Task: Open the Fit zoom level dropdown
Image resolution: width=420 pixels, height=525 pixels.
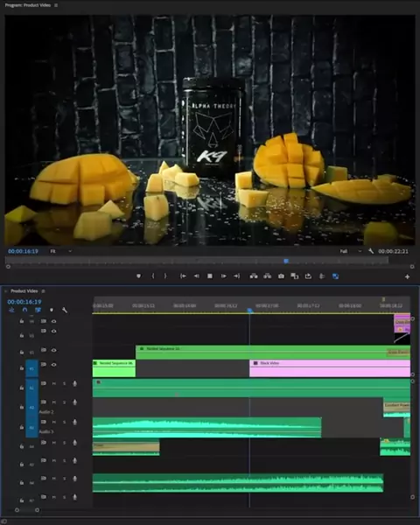Action: pos(61,251)
